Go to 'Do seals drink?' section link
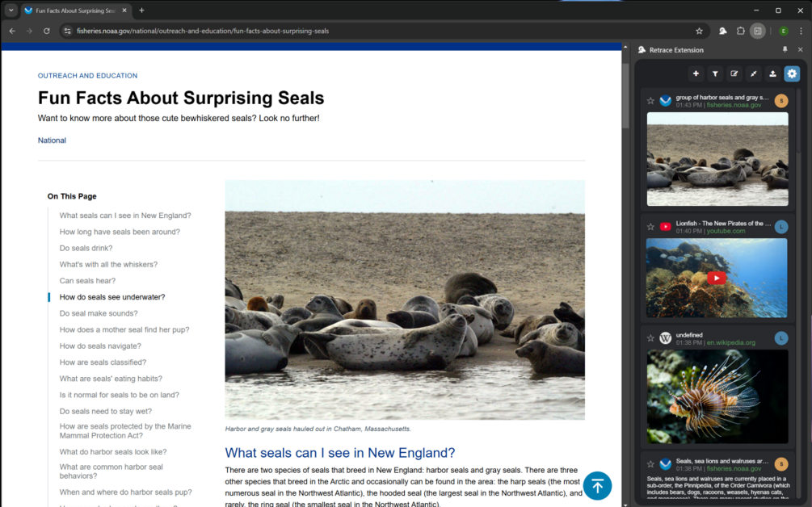812x507 pixels. coord(86,248)
